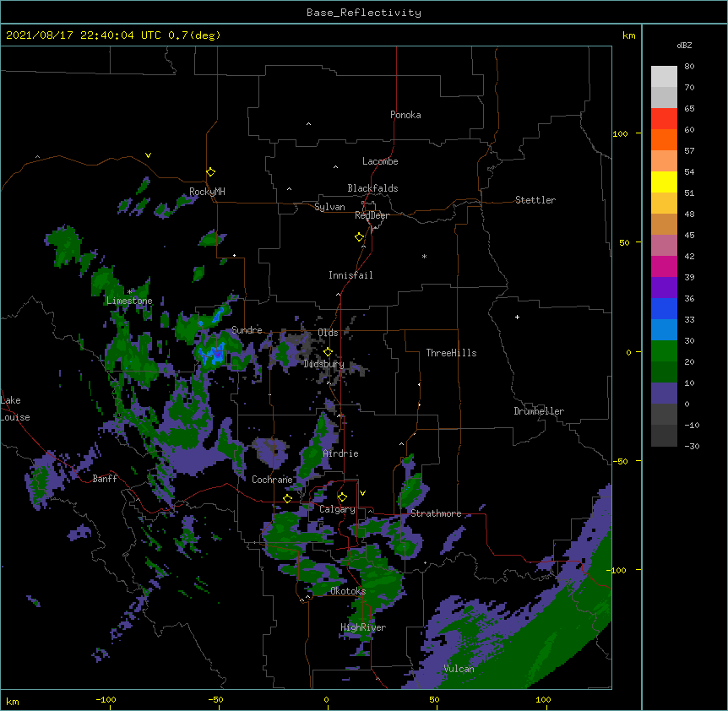
Task: Select the purple 39-36 dBZ legend swatch
Action: tap(664, 288)
